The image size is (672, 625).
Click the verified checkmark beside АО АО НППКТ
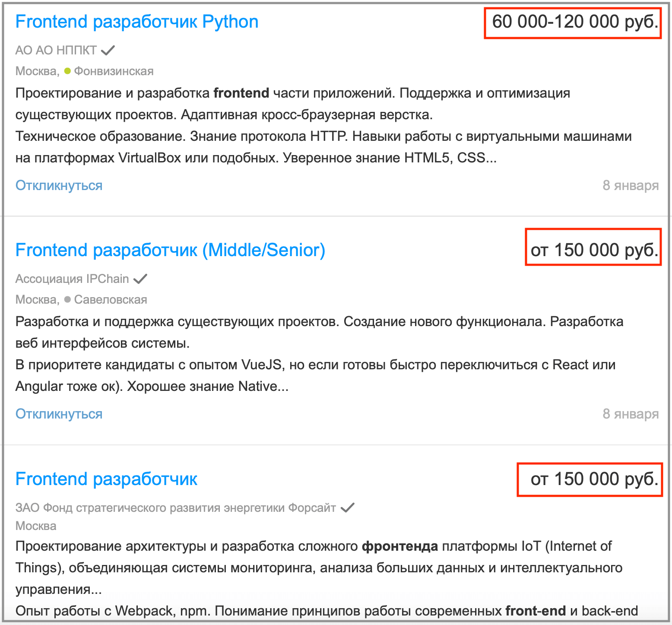[x=108, y=51]
